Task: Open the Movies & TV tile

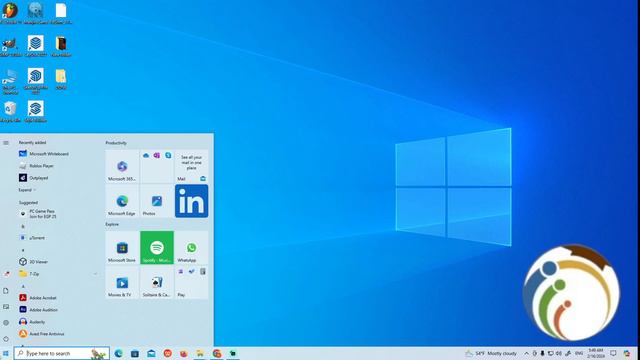Action: pyautogui.click(x=122, y=282)
